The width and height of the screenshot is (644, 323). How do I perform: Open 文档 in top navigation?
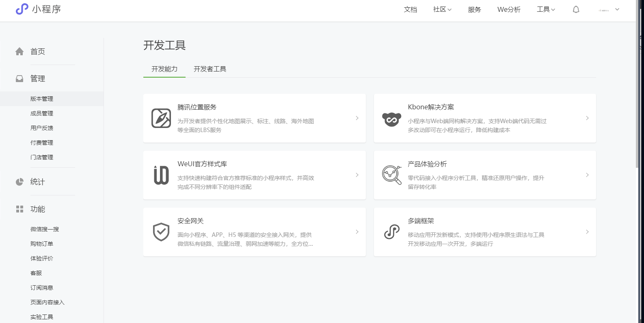click(x=410, y=9)
